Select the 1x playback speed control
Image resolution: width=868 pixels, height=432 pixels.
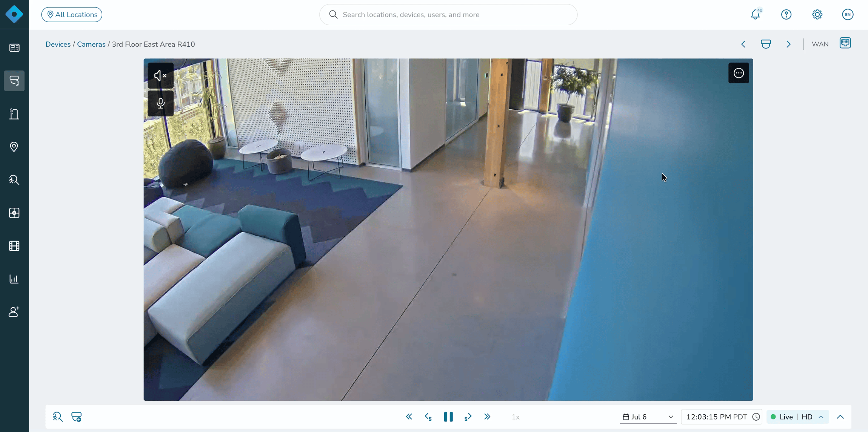(516, 417)
